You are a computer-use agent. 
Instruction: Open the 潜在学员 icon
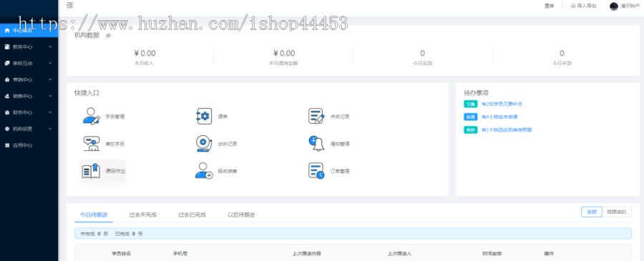(x=91, y=144)
